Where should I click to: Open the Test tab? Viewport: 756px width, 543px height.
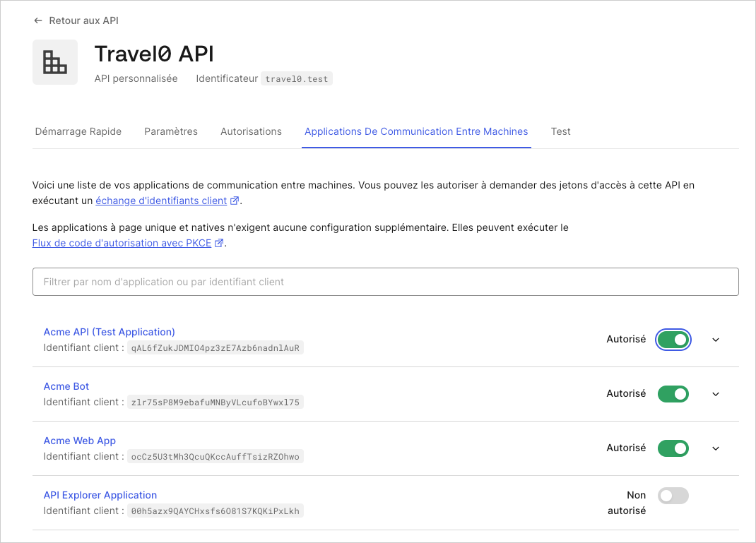pos(561,131)
